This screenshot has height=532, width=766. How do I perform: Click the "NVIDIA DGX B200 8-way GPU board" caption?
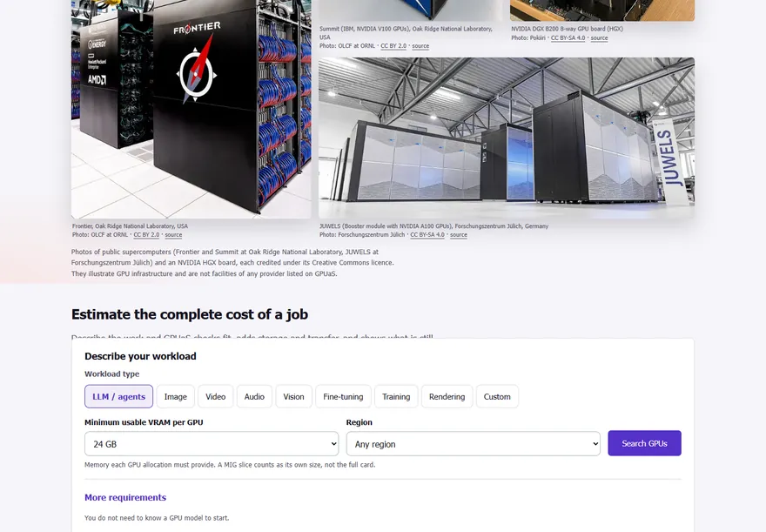click(x=567, y=29)
